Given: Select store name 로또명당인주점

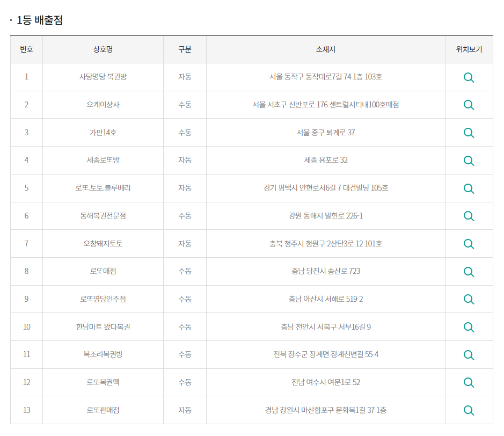Looking at the screenshot, I should pos(103,299).
